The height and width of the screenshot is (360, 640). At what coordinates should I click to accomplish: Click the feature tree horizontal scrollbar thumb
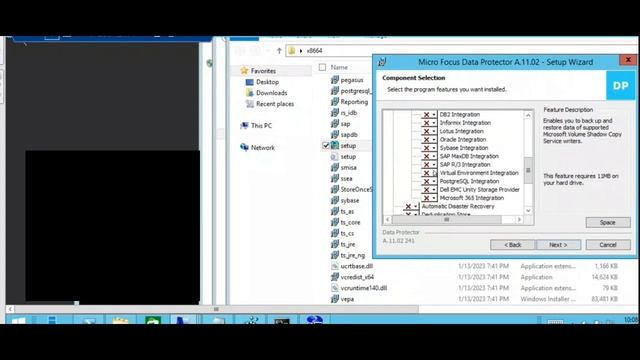[x=447, y=220]
